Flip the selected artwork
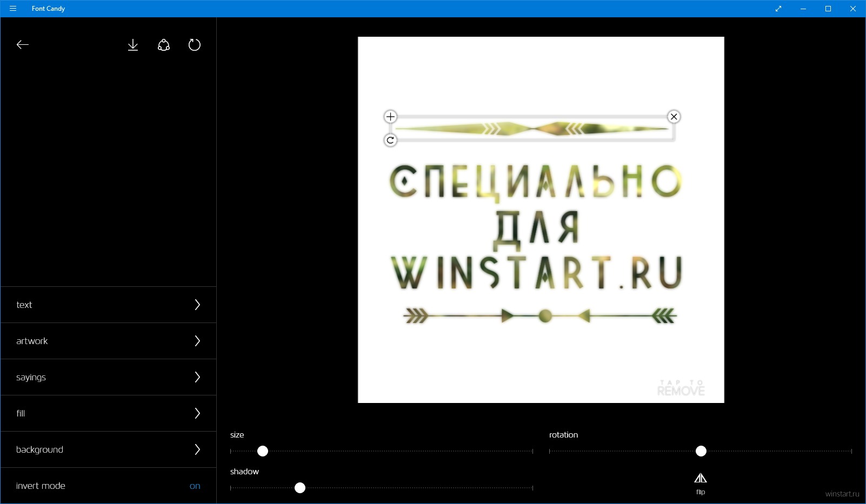The image size is (866, 504). [701, 483]
